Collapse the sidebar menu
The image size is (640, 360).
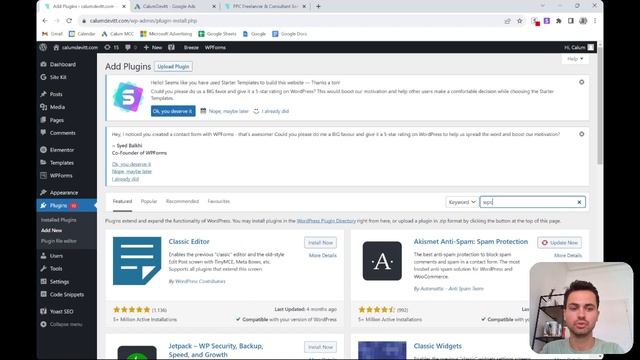(x=67, y=324)
